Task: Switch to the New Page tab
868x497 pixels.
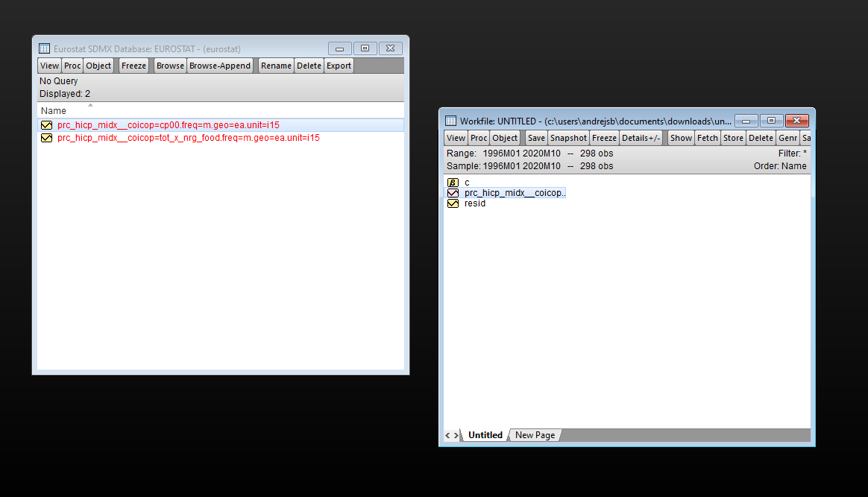Action: [x=535, y=435]
